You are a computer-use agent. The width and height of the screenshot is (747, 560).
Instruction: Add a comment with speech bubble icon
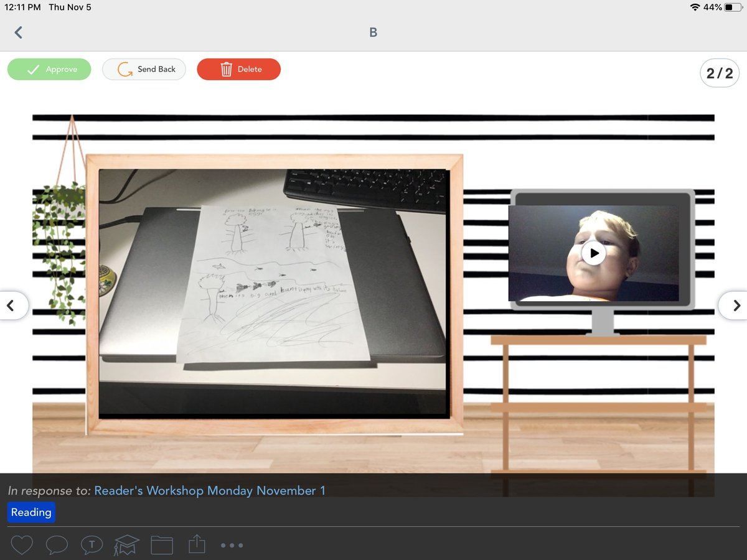57,545
